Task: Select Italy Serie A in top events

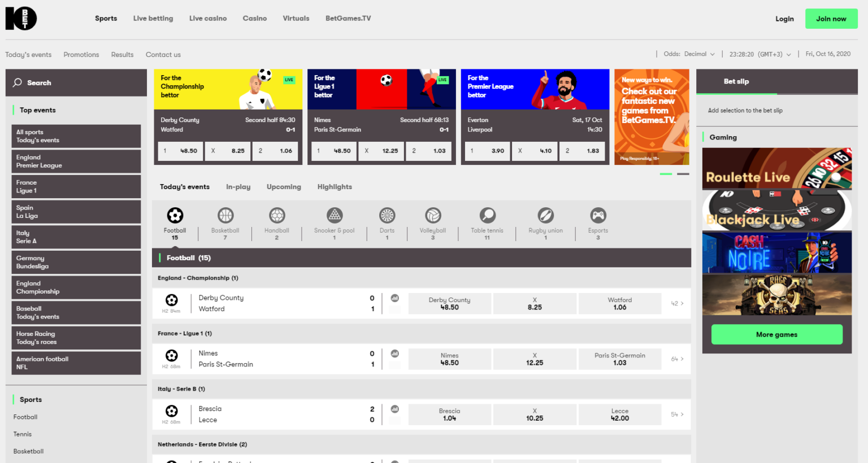Action: [x=76, y=237]
